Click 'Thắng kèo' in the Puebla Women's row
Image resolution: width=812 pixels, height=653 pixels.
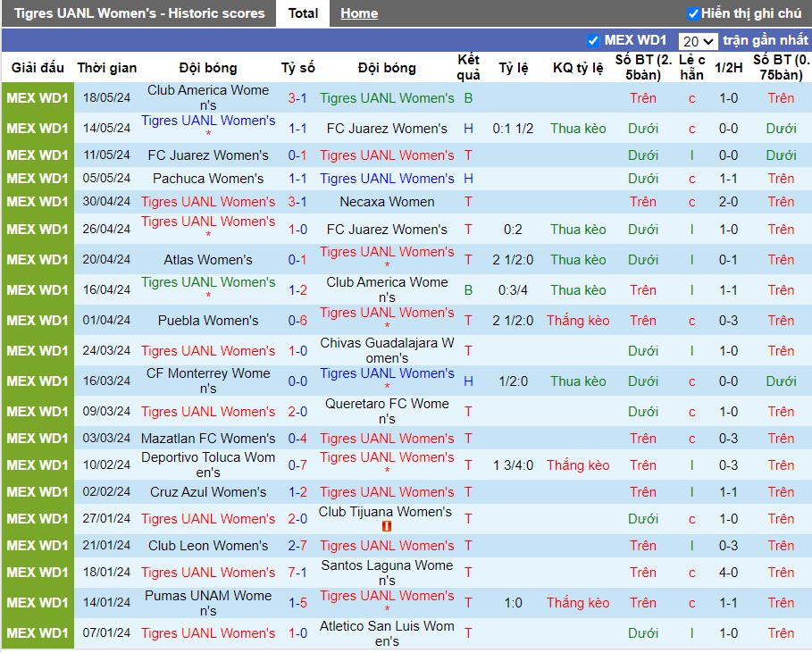(578, 321)
